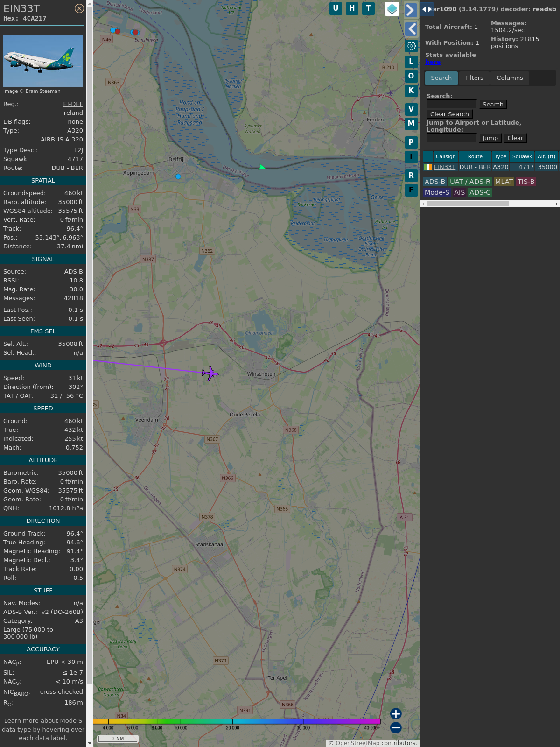
Task: Toggle the M map option button
Action: click(411, 124)
